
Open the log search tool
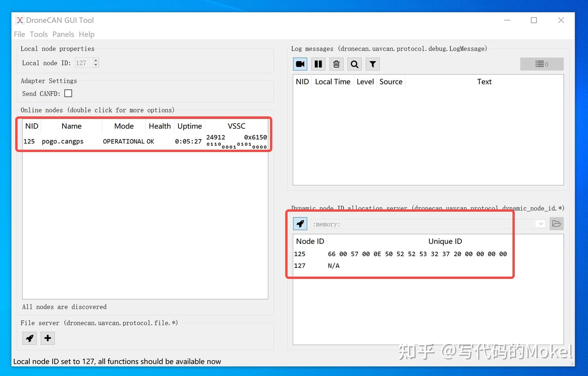(354, 64)
